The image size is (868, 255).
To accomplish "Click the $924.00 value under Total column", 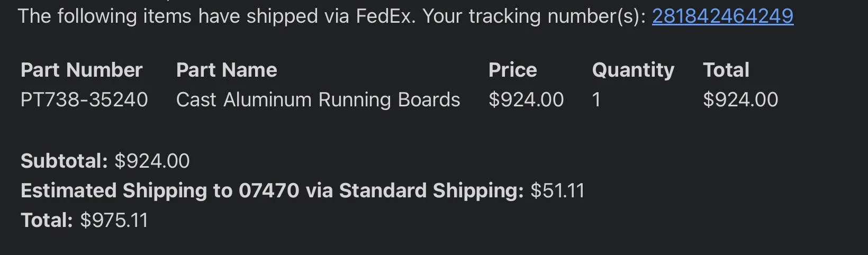I will [740, 99].
